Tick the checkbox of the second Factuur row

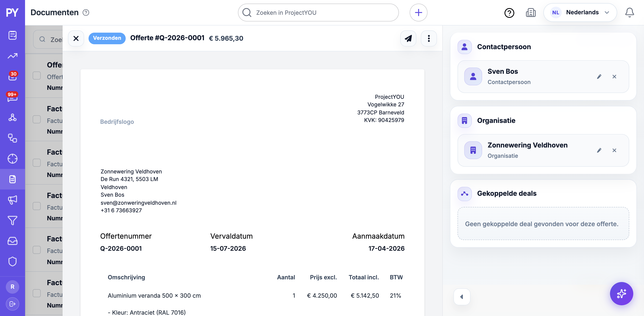click(x=37, y=163)
